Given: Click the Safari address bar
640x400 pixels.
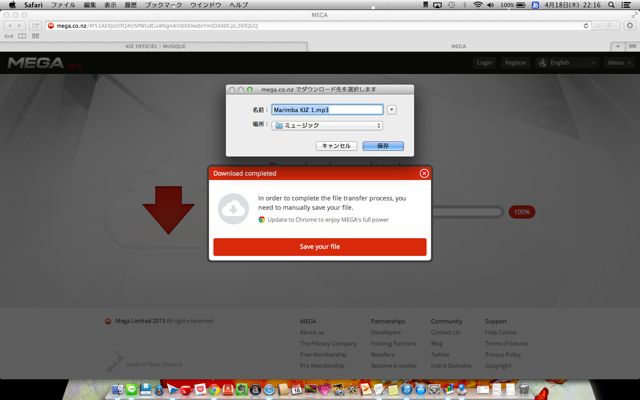Looking at the screenshot, I should pos(318,26).
